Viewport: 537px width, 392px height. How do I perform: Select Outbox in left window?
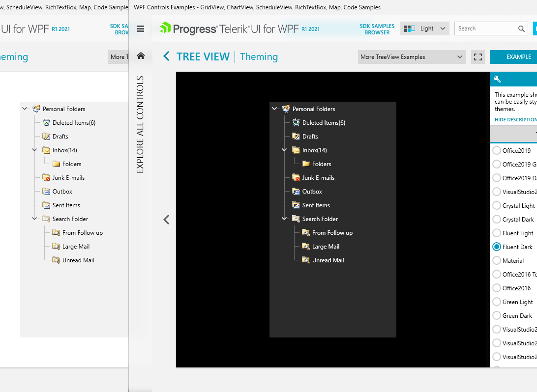click(62, 191)
